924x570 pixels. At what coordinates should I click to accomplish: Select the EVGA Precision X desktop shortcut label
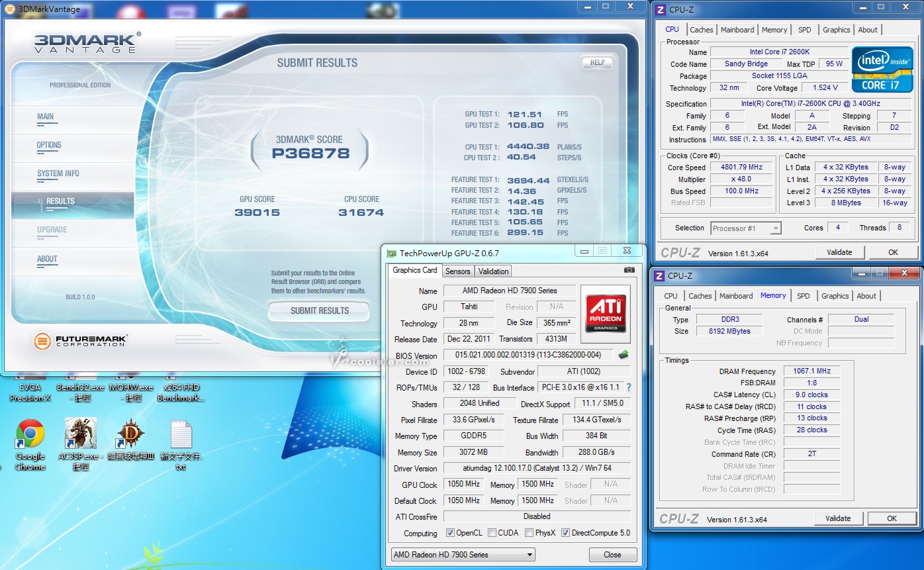tap(30, 393)
